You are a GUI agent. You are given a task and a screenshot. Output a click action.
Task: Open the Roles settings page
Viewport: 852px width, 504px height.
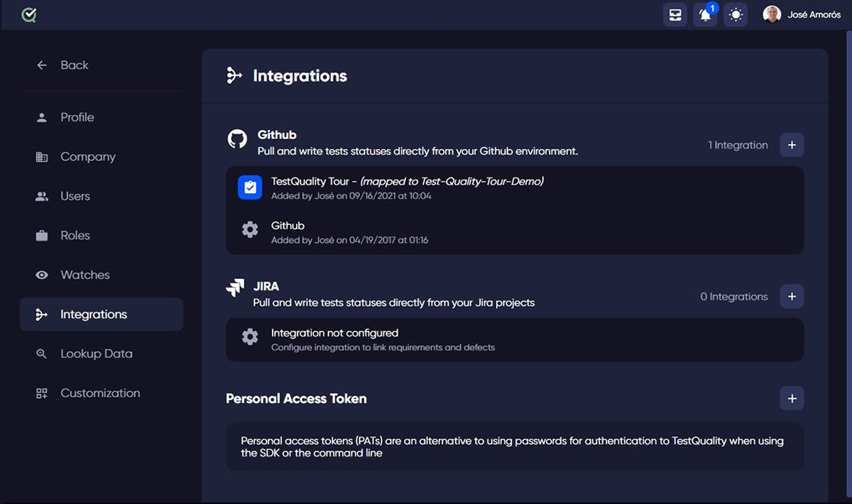(x=102, y=236)
